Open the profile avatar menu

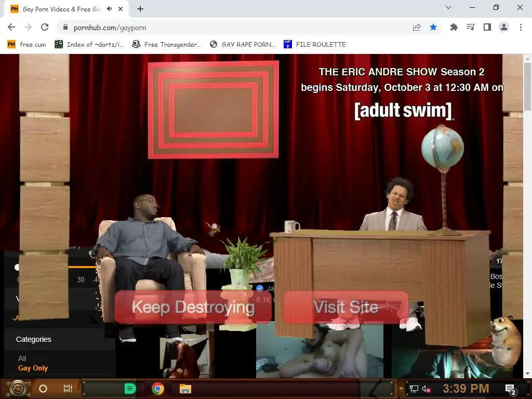coord(504,27)
